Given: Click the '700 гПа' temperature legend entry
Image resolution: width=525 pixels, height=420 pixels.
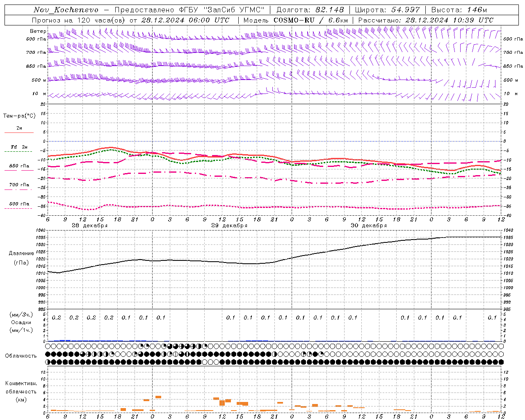Looking at the screenshot, I should pyautogui.click(x=19, y=185).
